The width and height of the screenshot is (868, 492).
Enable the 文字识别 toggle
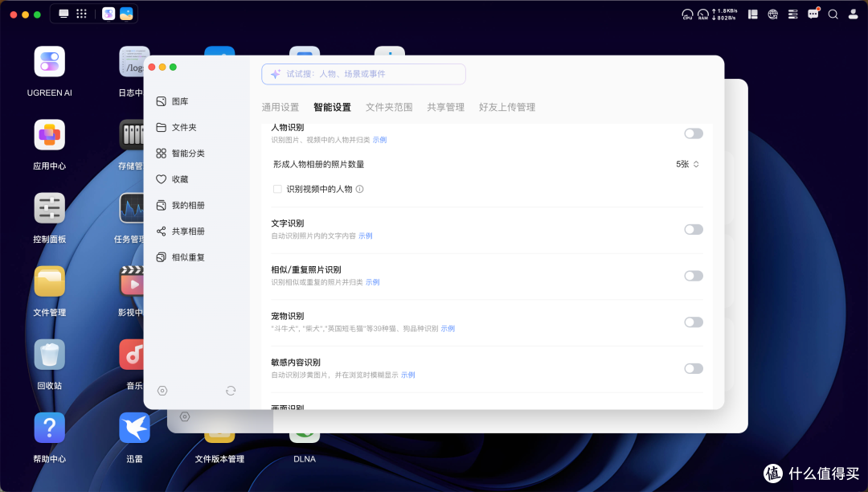[x=694, y=230]
